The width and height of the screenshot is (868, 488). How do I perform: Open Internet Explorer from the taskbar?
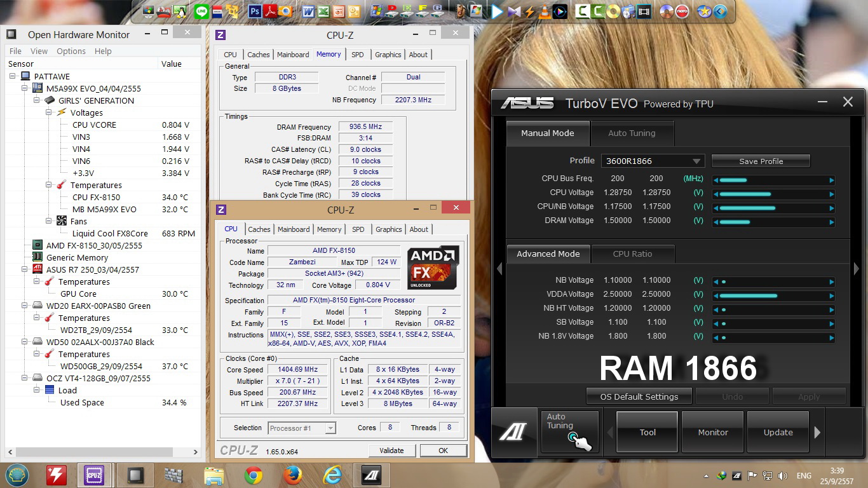click(332, 475)
